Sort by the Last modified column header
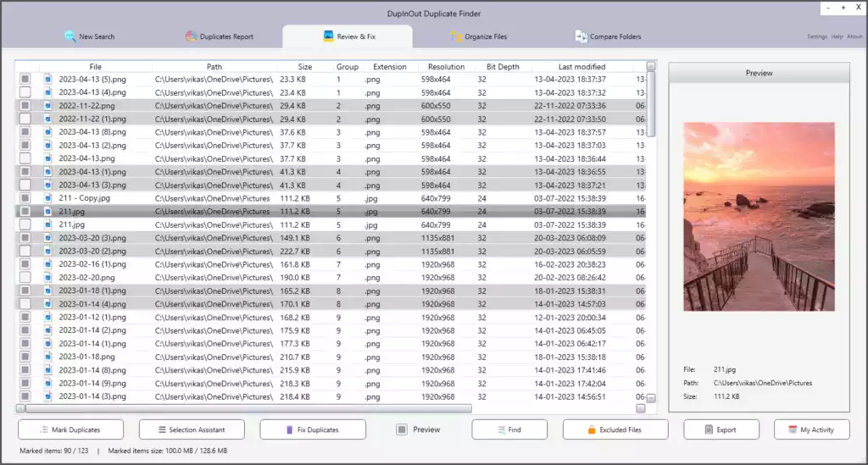 click(x=581, y=67)
